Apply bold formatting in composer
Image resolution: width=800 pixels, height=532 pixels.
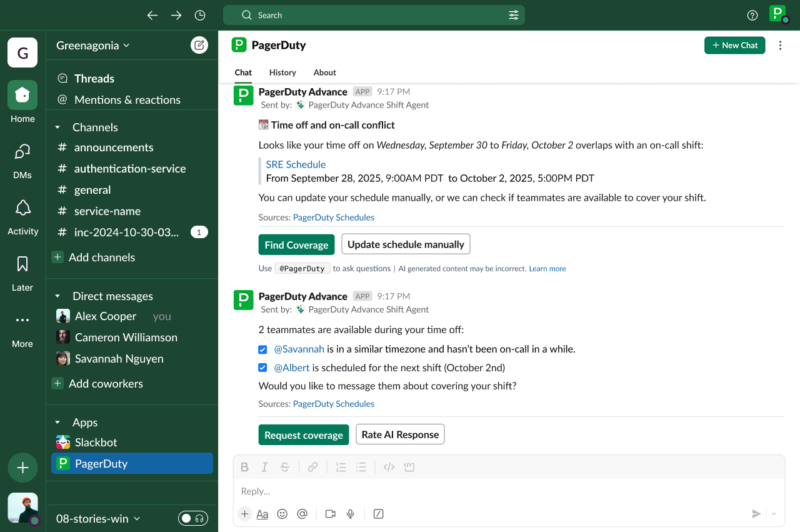pos(244,467)
